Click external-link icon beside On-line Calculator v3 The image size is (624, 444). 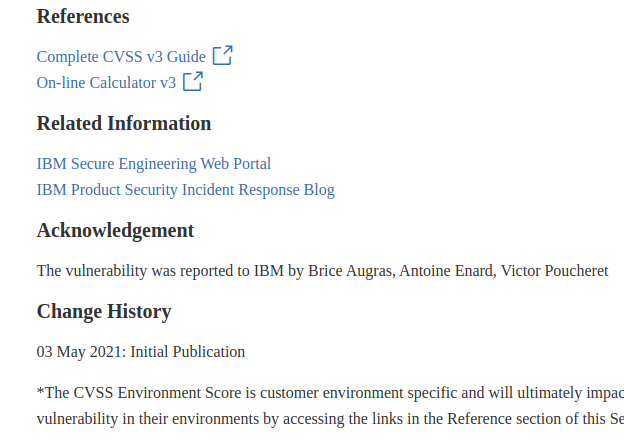[x=192, y=82]
